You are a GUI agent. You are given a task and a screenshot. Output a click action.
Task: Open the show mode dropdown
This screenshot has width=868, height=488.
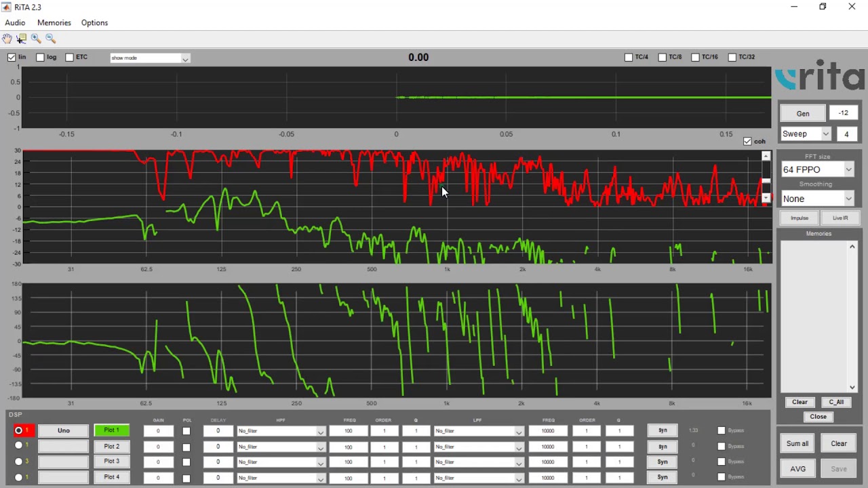150,58
